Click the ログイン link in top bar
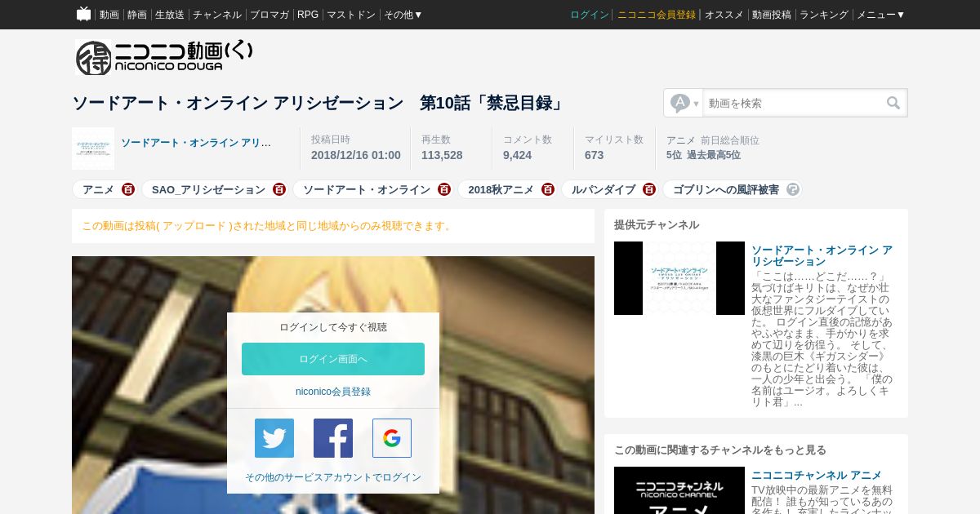The height and width of the screenshot is (514, 980). tap(590, 15)
